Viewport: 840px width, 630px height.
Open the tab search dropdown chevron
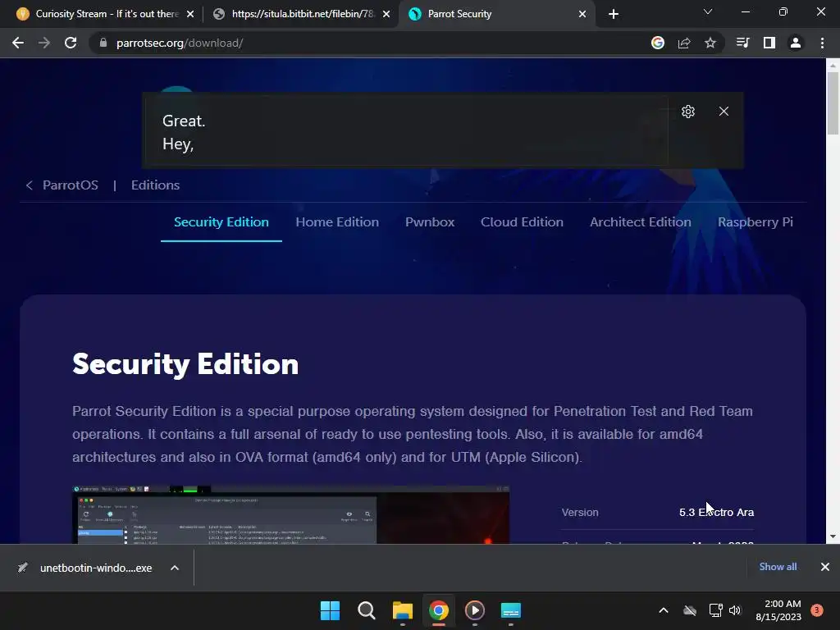coord(708,11)
